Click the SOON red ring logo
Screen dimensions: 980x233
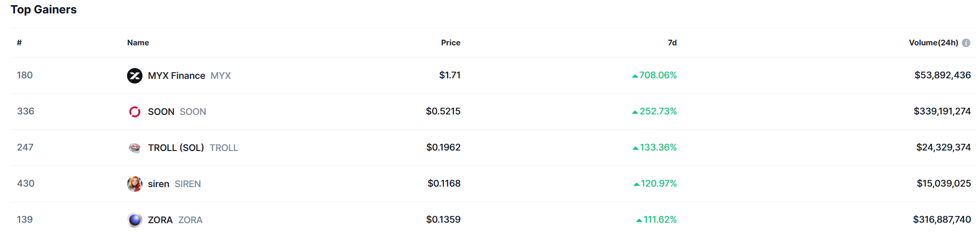[135, 112]
